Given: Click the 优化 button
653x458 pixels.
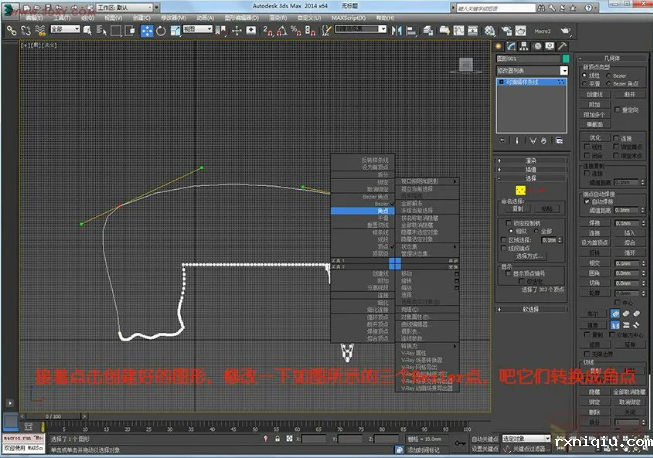Looking at the screenshot, I should tap(595, 138).
